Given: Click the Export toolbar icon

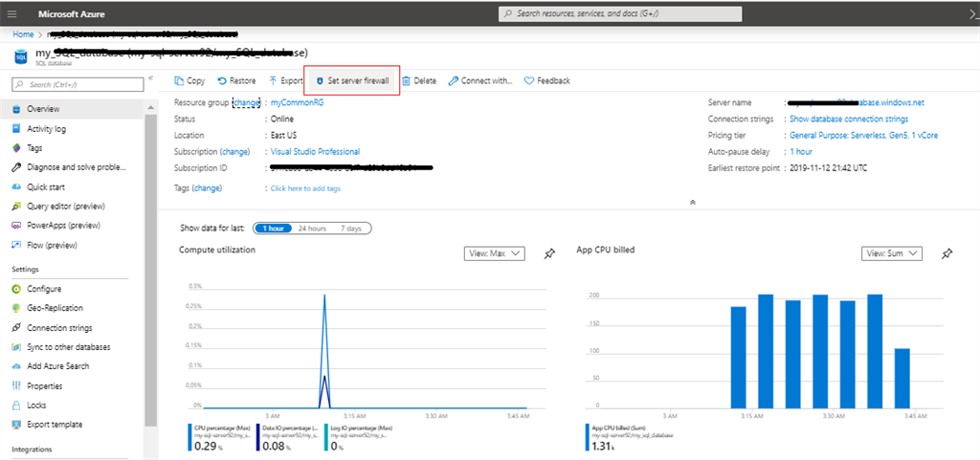Looking at the screenshot, I should tap(273, 80).
